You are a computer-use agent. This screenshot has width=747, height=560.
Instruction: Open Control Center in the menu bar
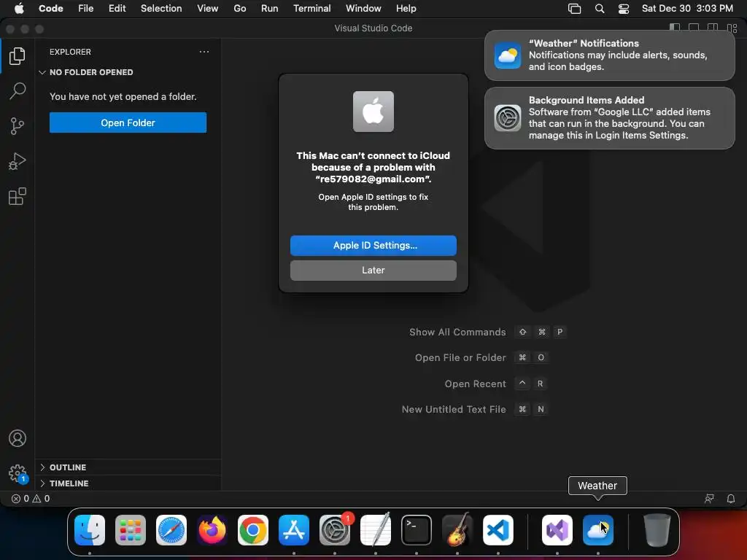(623, 9)
